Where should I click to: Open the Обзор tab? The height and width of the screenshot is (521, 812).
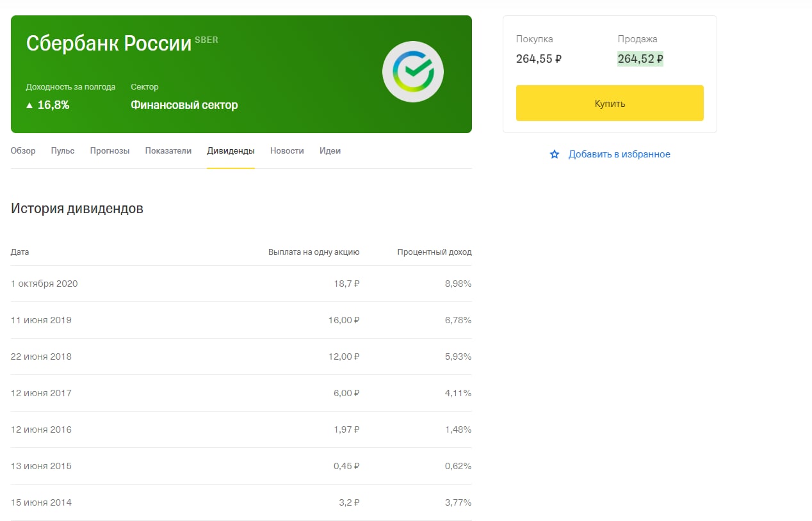click(23, 151)
